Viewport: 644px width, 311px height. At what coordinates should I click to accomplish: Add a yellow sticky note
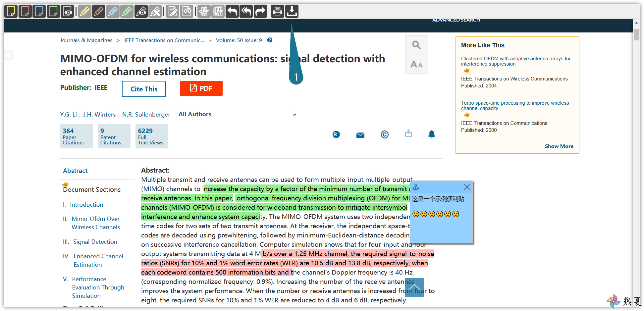point(11,11)
